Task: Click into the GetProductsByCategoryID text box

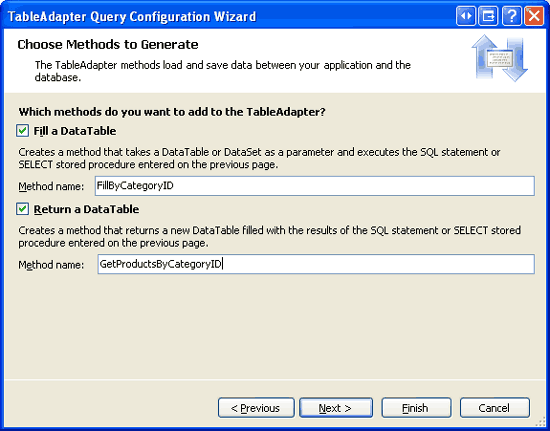Action: (316, 264)
